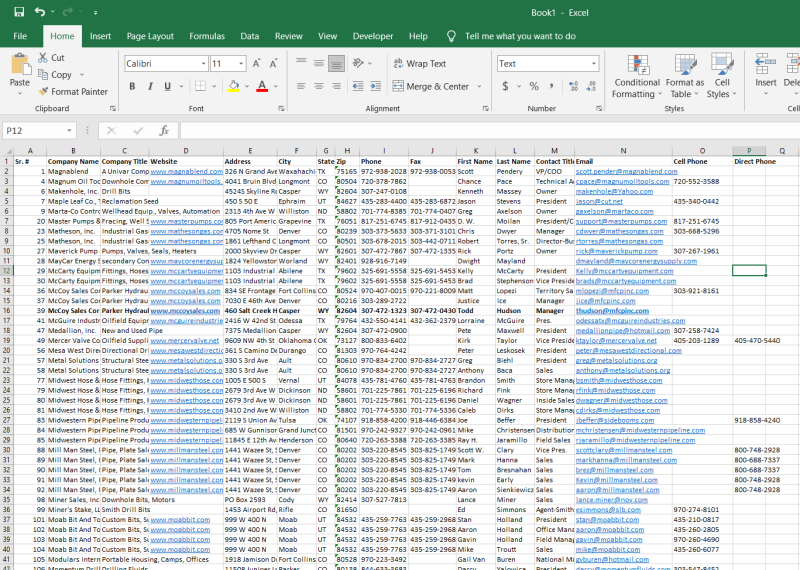Screen dimensions: 800x570
Task: Toggle Bold formatting
Action: [x=131, y=87]
